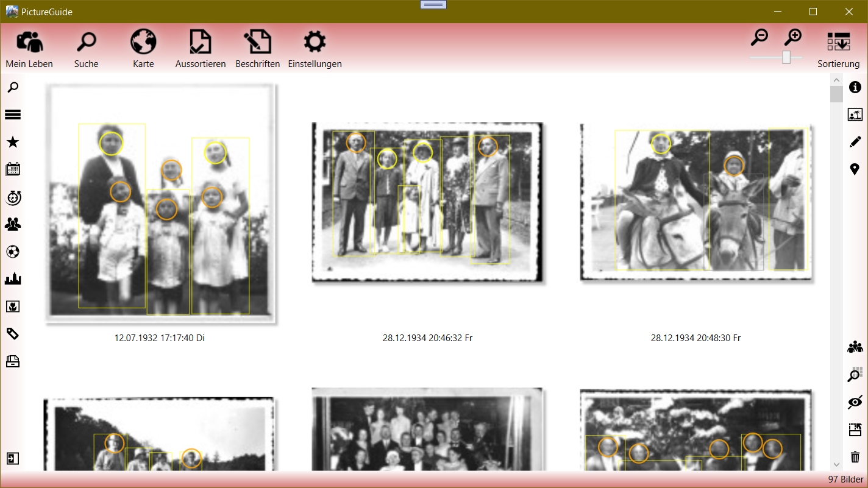The image size is (868, 488).
Task: Open the Aussortieren tool
Action: pos(201,49)
